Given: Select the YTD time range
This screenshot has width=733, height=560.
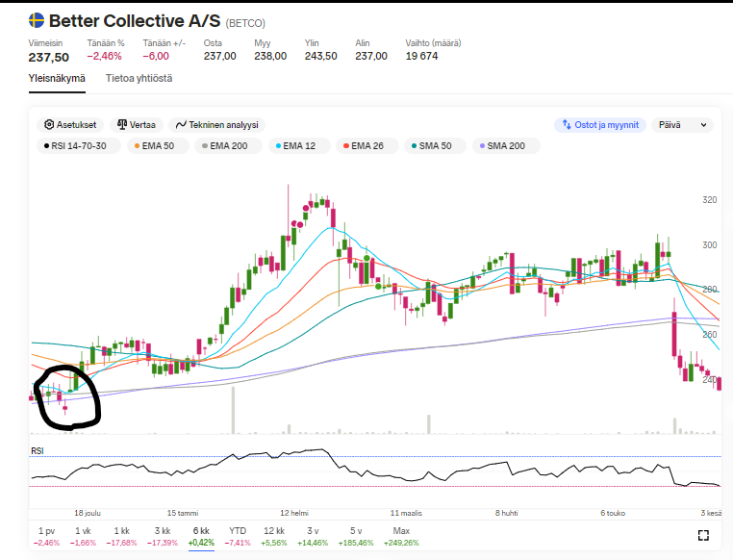Looking at the screenshot, I should point(238,536).
